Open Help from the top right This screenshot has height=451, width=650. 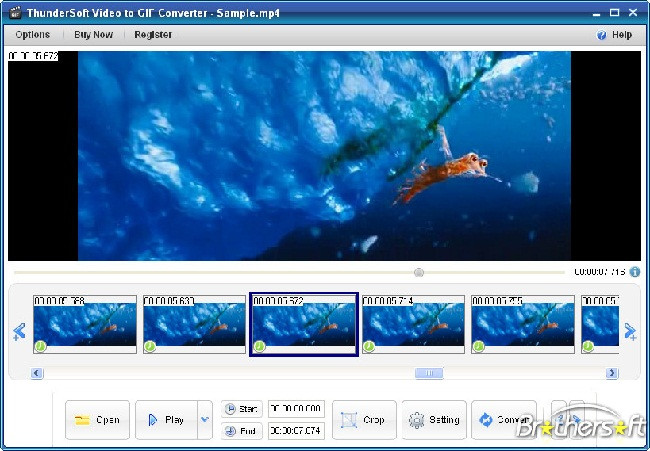tap(615, 35)
